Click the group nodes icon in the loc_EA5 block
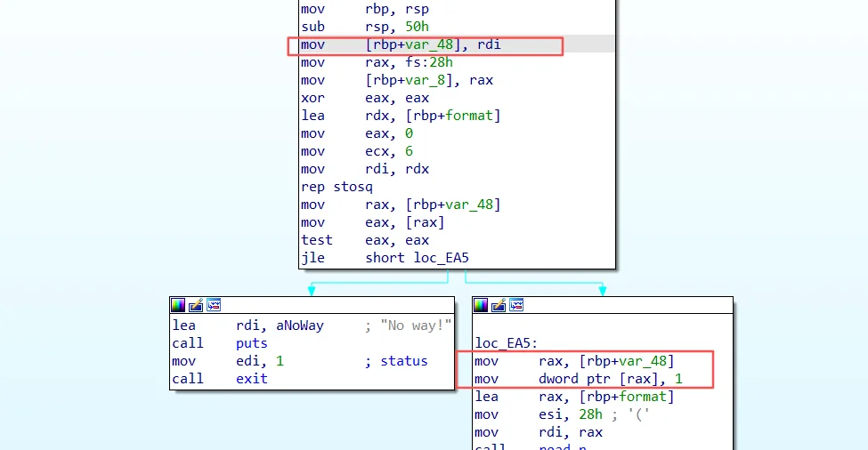868x450 pixels. 516,305
